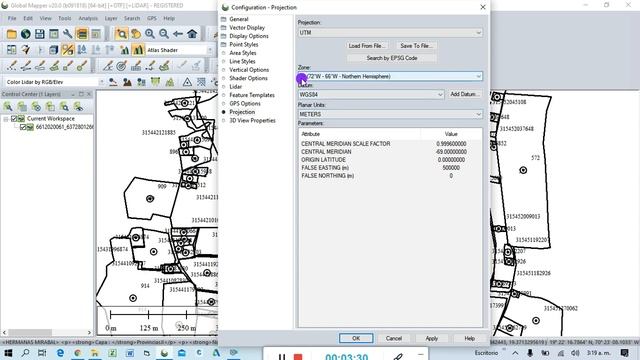Open the Tools menu

[x=64, y=18]
